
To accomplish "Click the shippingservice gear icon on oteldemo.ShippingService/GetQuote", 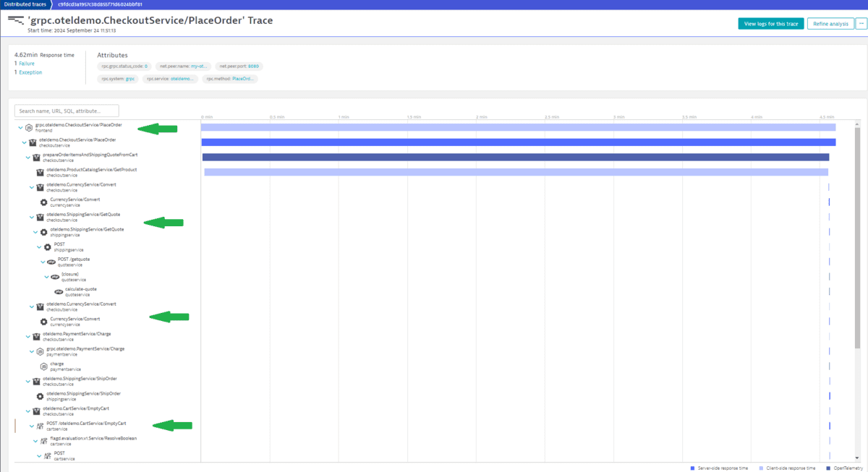I will pos(44,231).
